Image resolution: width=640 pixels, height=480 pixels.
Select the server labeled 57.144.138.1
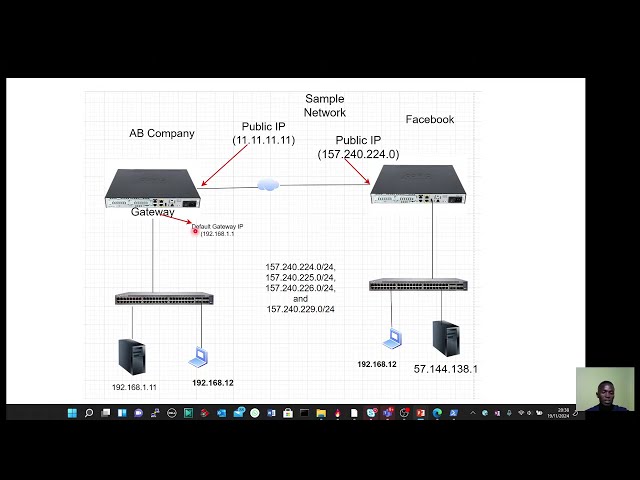[447, 338]
